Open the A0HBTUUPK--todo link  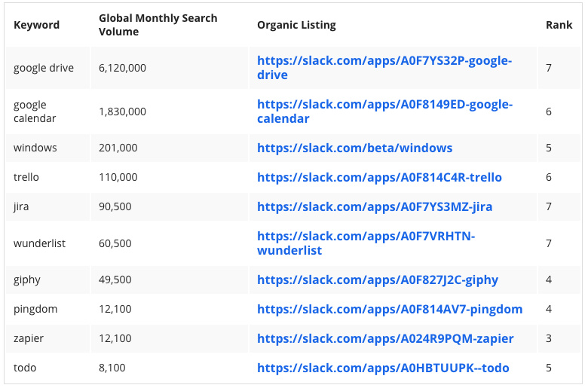click(x=383, y=368)
